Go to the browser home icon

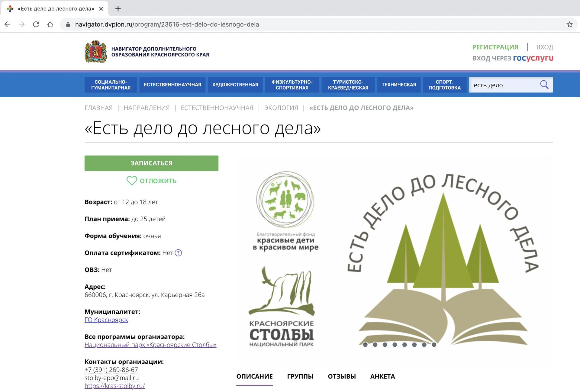click(50, 24)
